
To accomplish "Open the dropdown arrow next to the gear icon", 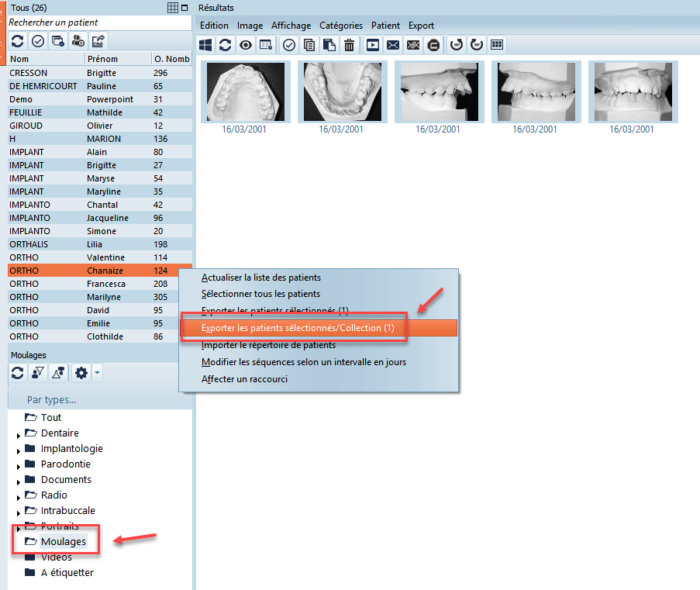I will click(x=96, y=374).
